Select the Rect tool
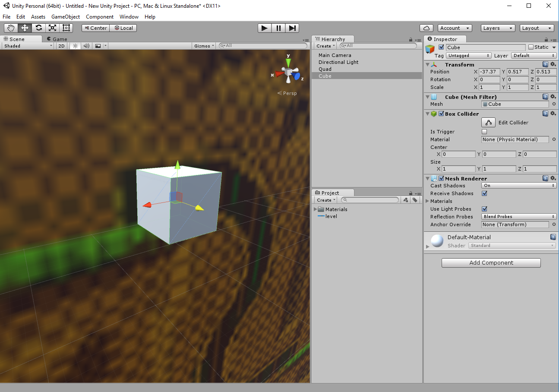The image size is (559, 392). 66,28
